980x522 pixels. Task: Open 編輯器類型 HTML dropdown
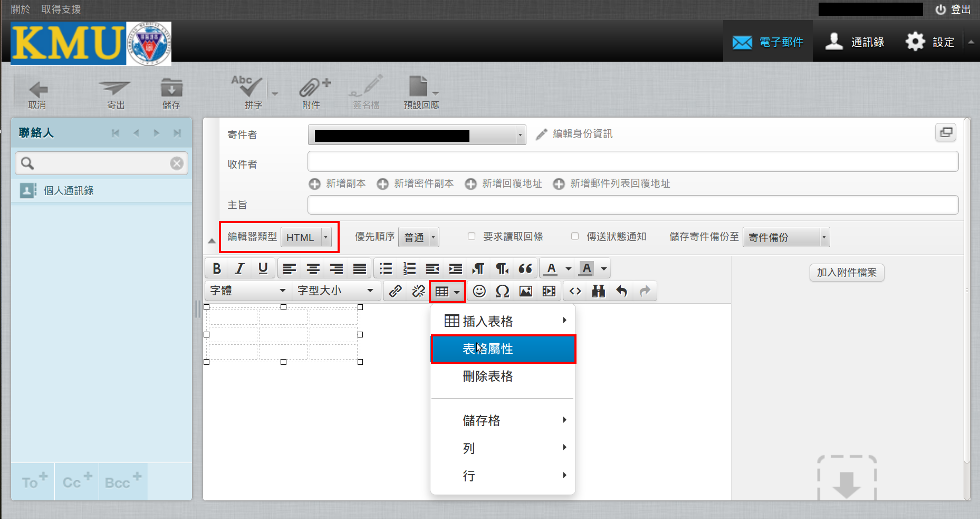pyautogui.click(x=306, y=237)
